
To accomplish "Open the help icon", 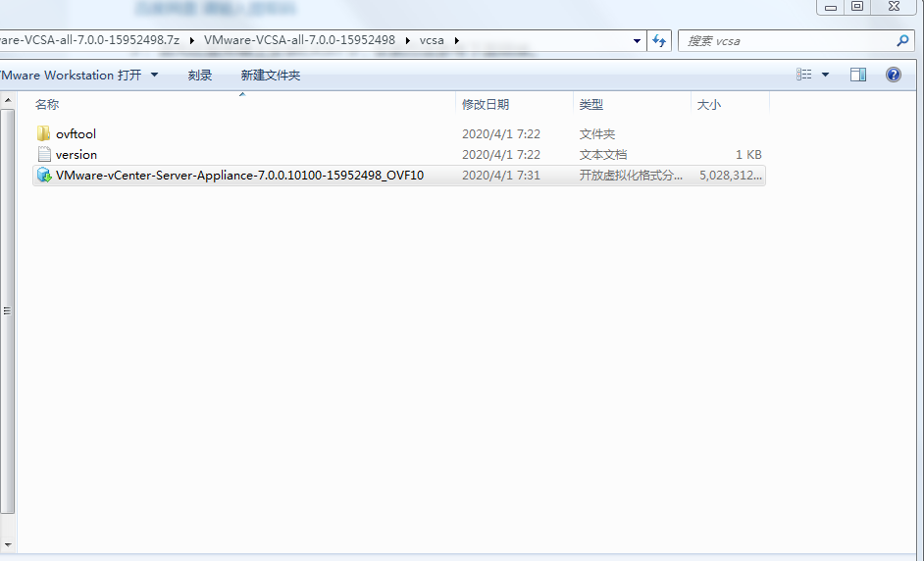I will [894, 75].
